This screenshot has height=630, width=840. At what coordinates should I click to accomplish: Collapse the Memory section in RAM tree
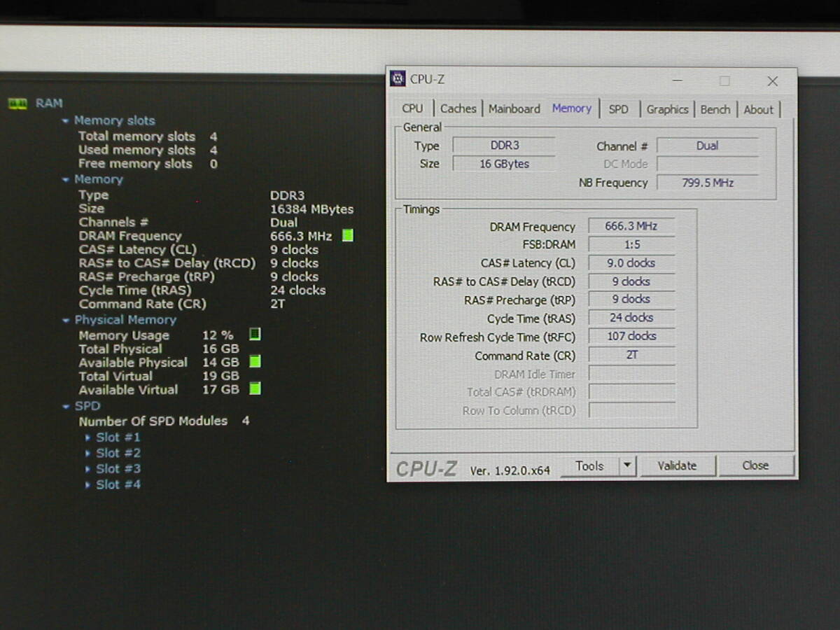tap(66, 180)
